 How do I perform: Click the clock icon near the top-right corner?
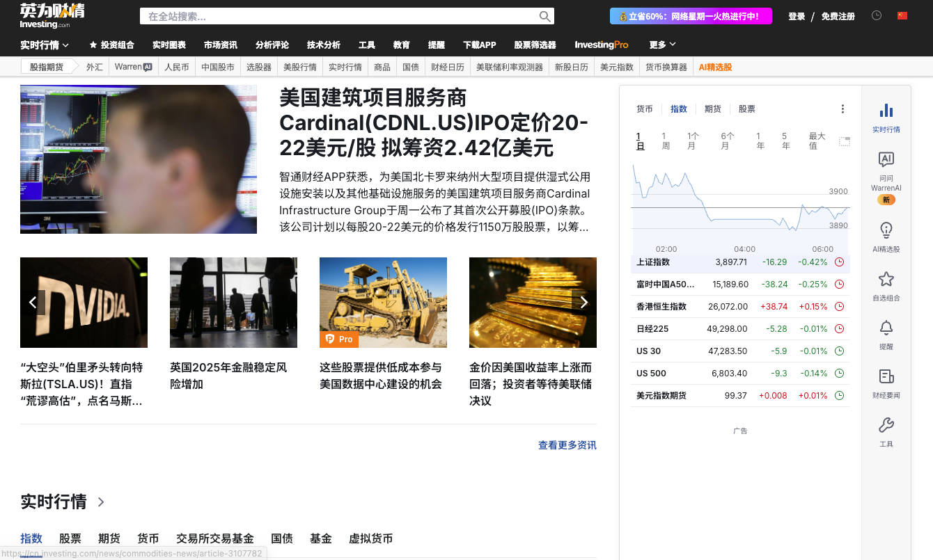(877, 15)
